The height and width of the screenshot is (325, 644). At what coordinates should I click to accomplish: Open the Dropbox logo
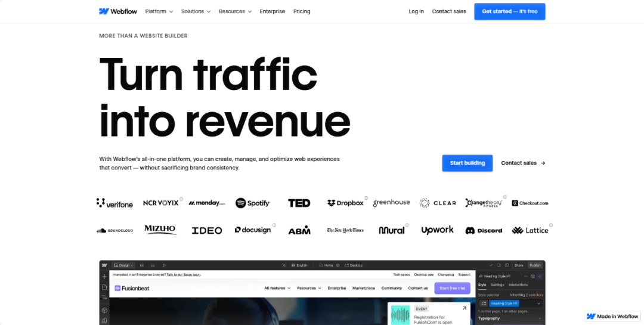point(345,203)
